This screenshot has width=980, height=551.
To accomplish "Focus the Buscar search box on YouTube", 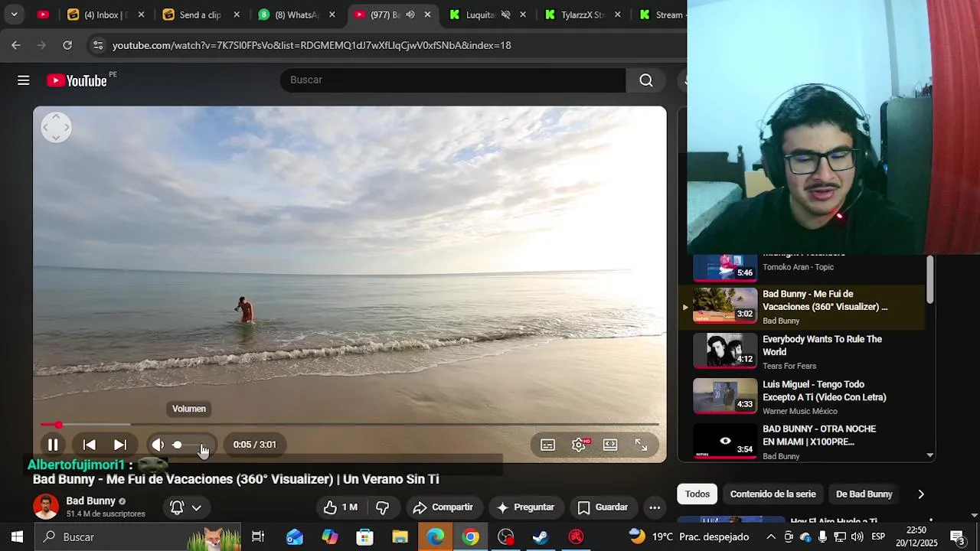I will (452, 80).
